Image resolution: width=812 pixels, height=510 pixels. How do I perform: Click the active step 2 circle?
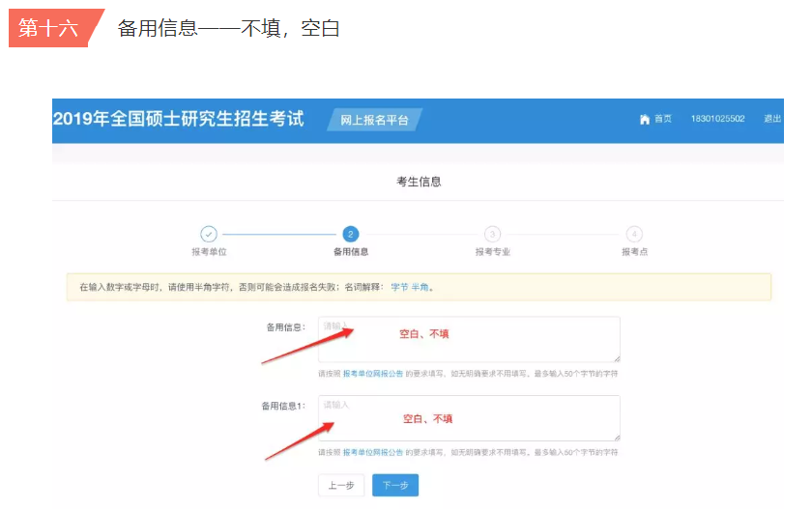pos(350,234)
